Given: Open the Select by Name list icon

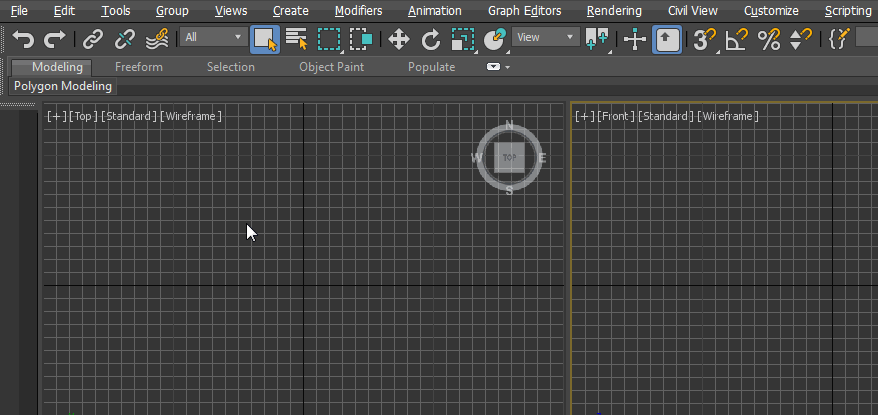Looking at the screenshot, I should 297,40.
